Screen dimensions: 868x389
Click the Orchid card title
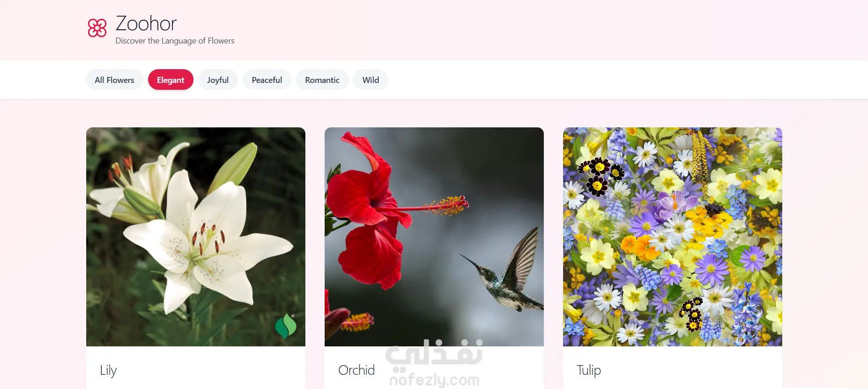click(x=357, y=370)
